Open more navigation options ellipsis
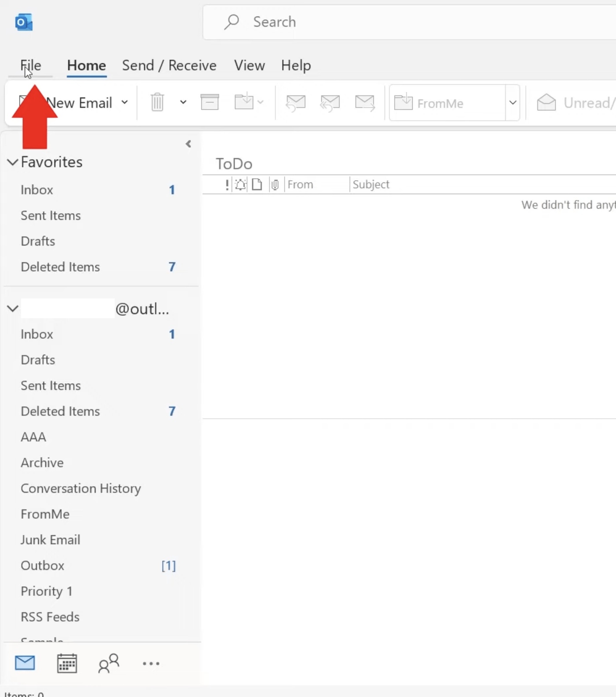The width and height of the screenshot is (616, 697). pos(151,664)
